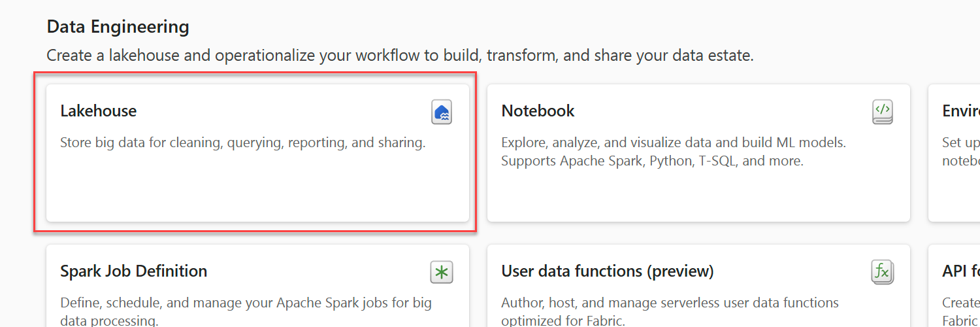Select the Spark Job Definition card

click(257, 286)
